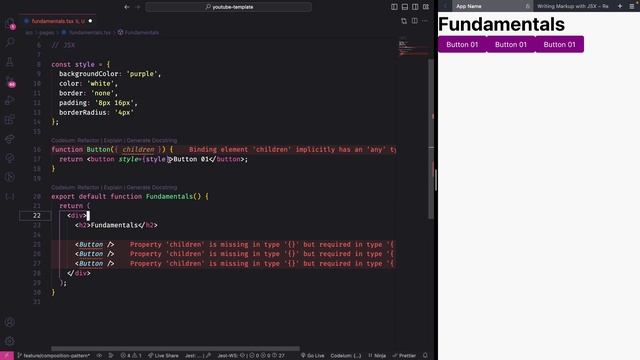
Task: Open the editor More Actions ellipsis
Action: 425,21
